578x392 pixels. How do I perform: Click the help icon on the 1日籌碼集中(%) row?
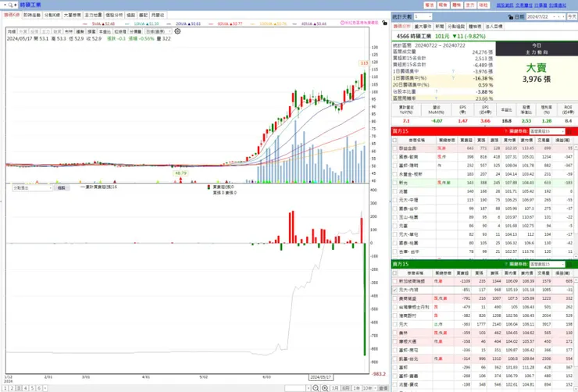453,78
